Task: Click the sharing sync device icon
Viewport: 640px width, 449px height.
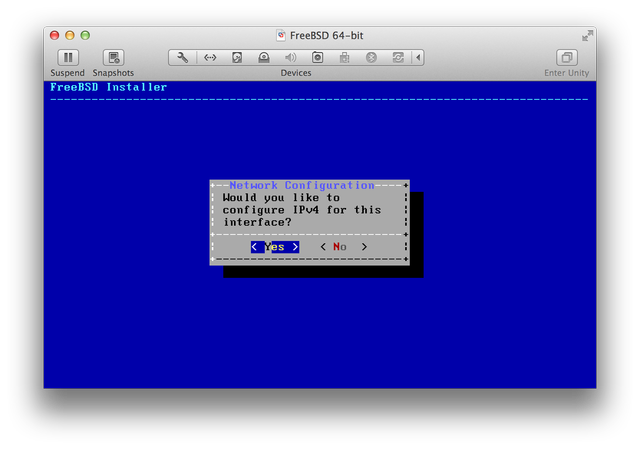Action: tap(398, 58)
